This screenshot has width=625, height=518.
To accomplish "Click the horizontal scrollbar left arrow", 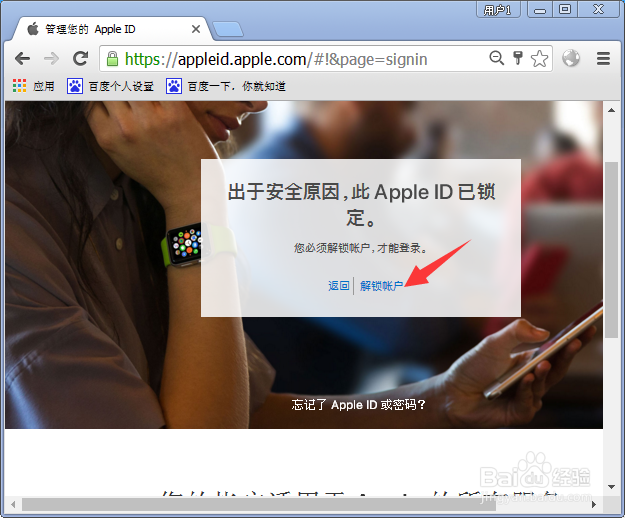I will pos(13,504).
